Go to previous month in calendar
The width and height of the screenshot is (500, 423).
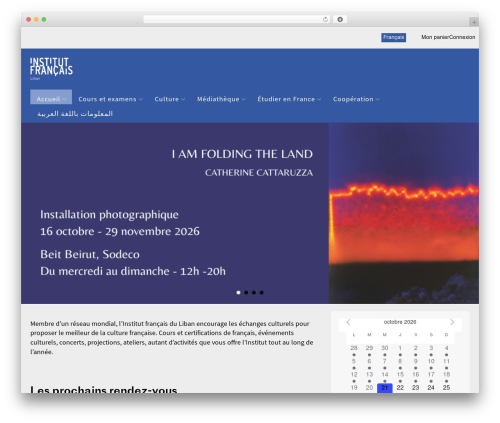pos(348,322)
